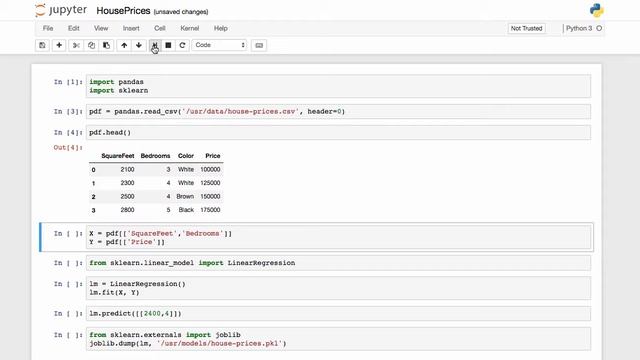This screenshot has width=640, height=360.
Task: Move selected cell down arrow
Action: click(x=139, y=45)
